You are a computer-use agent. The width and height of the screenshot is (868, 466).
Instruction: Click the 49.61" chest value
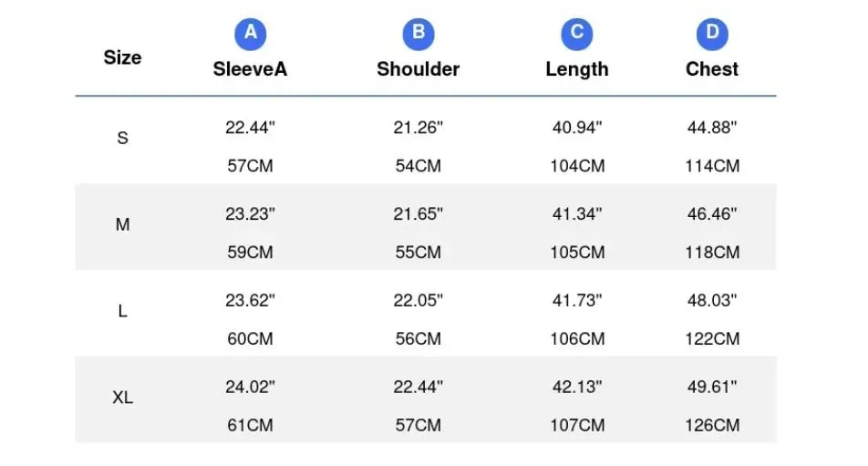click(x=712, y=387)
